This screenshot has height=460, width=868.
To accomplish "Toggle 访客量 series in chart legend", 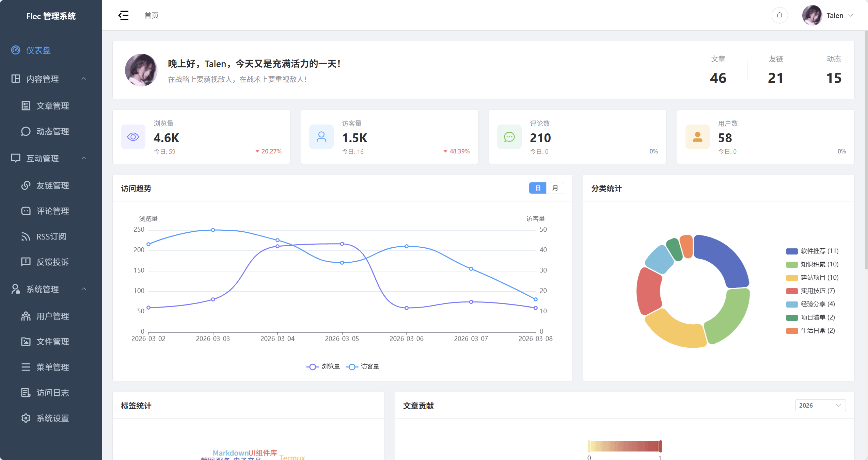I will click(363, 366).
